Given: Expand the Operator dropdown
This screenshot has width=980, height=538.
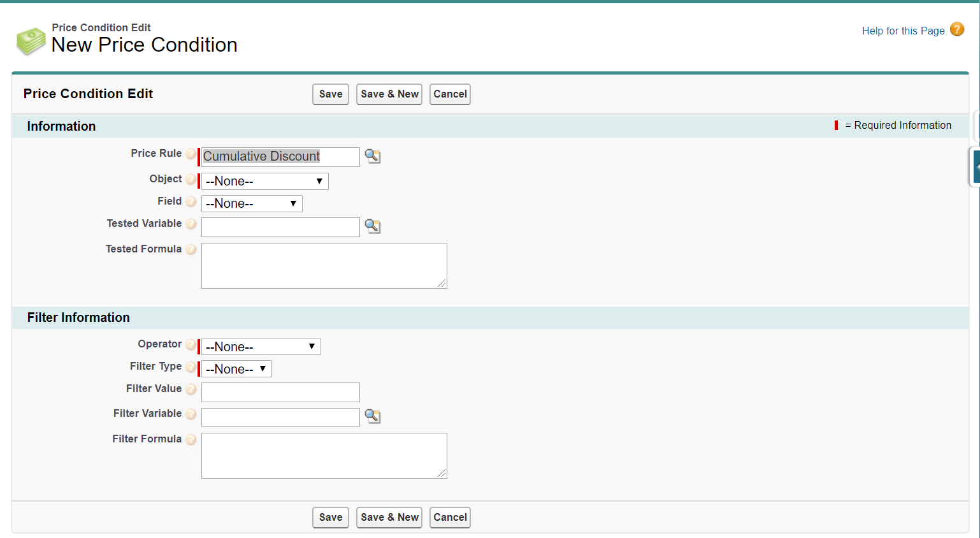Looking at the screenshot, I should (261, 347).
